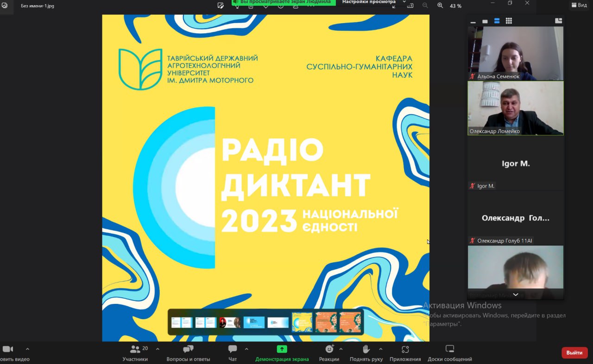Click the side-by-side layout icon in video panel
The width and height of the screenshot is (593, 364).
coord(558,21)
